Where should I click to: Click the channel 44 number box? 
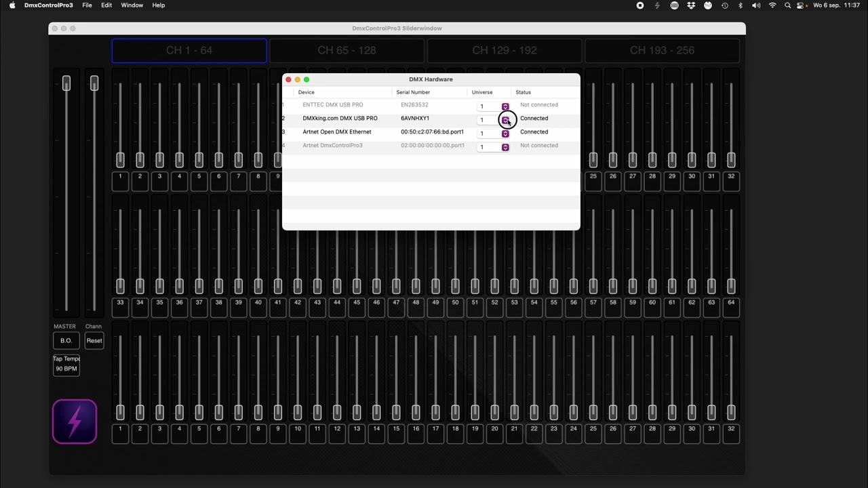tap(337, 307)
